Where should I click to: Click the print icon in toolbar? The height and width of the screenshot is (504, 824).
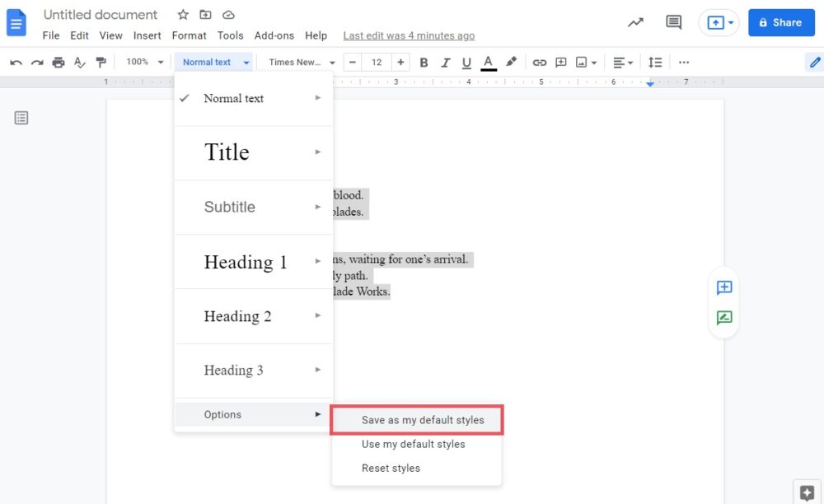59,63
